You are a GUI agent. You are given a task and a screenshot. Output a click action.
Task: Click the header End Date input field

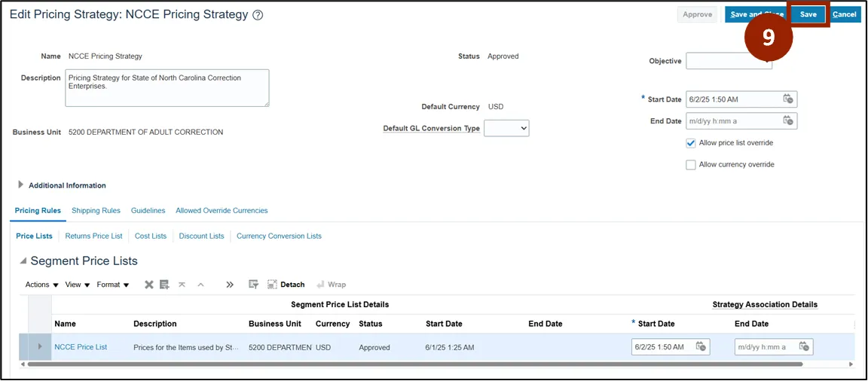[732, 121]
